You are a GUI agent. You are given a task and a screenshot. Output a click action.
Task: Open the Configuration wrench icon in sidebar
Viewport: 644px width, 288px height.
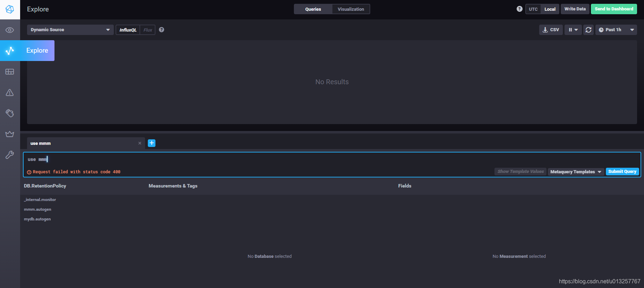(x=10, y=155)
